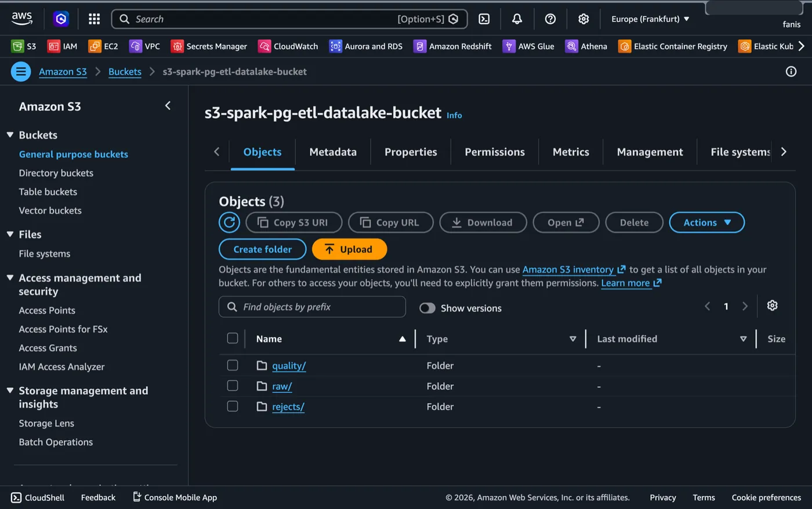Image resolution: width=812 pixels, height=509 pixels.
Task: Switch to the Properties tab
Action: click(411, 152)
